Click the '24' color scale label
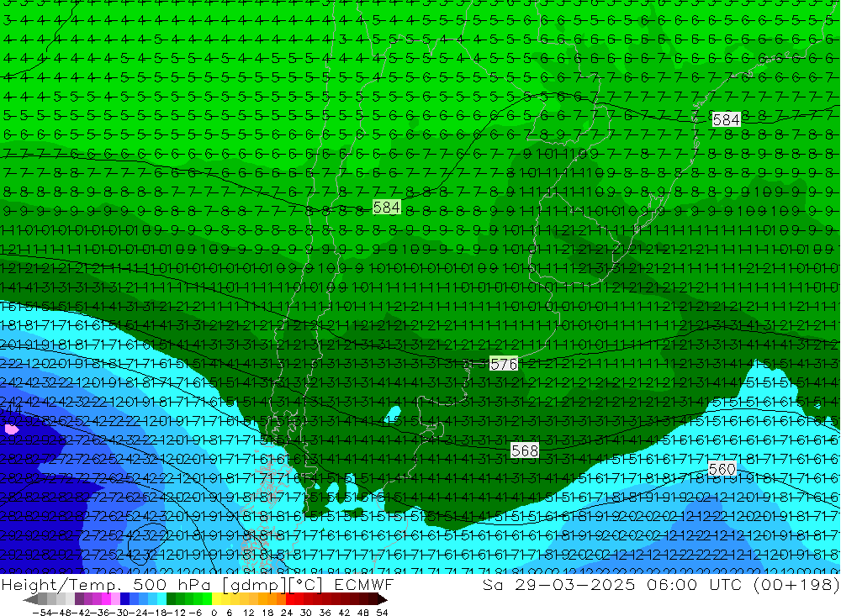 (x=287, y=613)
